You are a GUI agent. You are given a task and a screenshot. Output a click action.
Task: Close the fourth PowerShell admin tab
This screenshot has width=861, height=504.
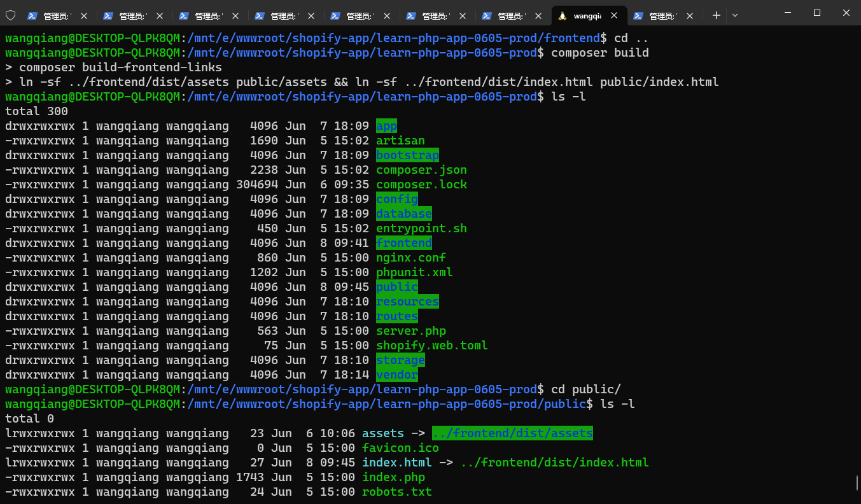[x=311, y=16]
